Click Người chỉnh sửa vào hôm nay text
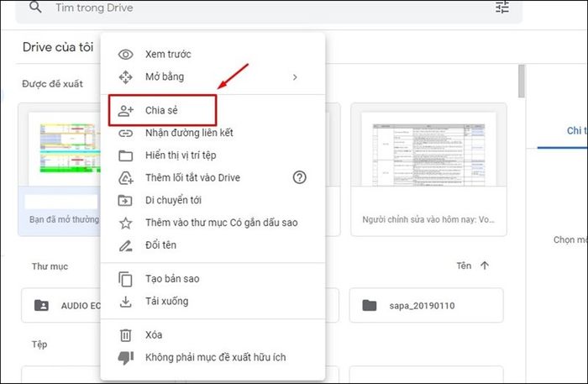This screenshot has height=384, width=588. (428, 219)
